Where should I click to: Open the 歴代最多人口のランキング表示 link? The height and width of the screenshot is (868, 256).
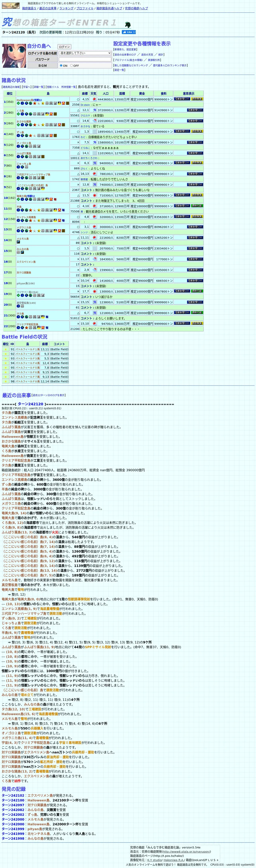170,65
